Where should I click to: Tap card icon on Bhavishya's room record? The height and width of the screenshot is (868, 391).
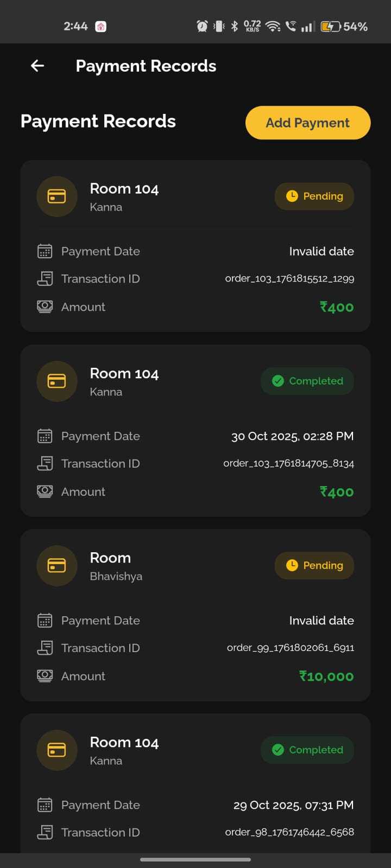point(56,566)
